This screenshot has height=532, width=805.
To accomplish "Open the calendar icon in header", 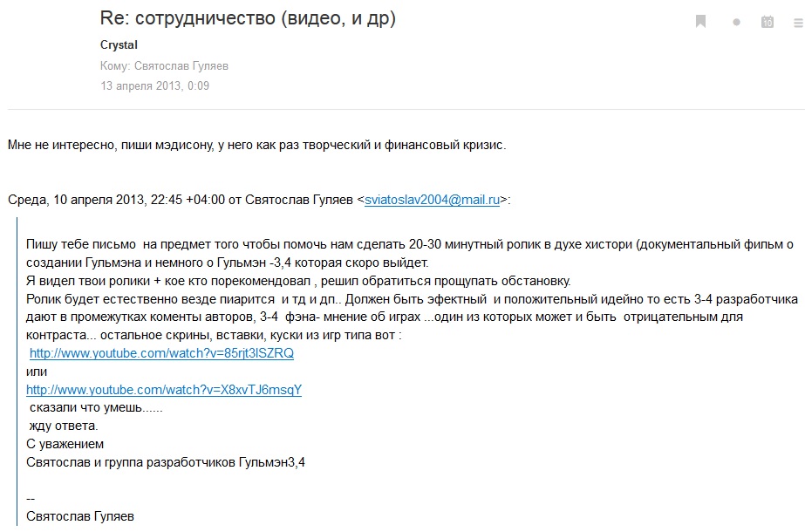I will click(767, 22).
